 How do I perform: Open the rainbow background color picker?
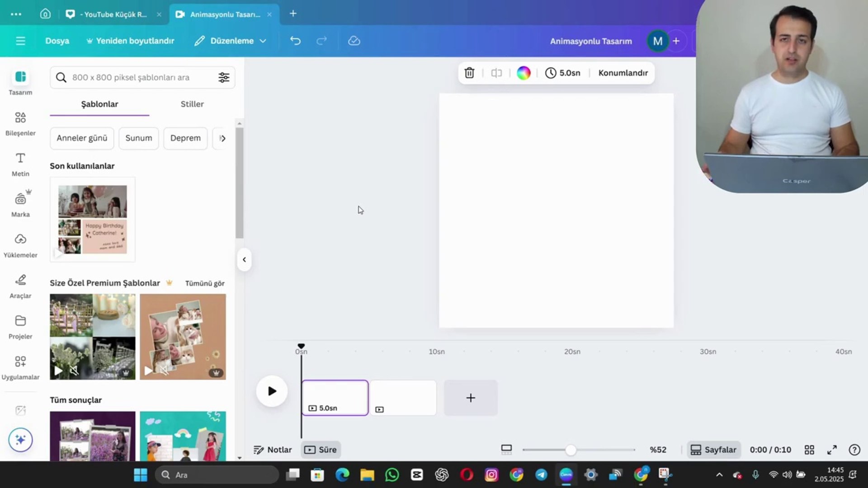(524, 73)
